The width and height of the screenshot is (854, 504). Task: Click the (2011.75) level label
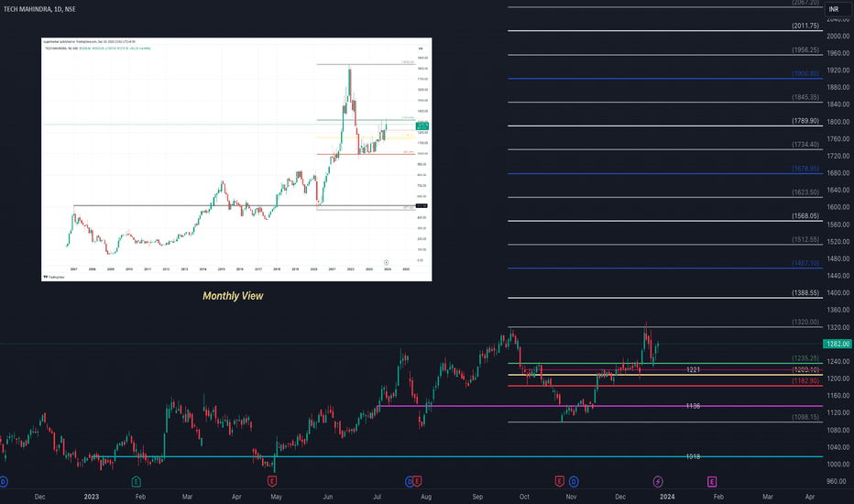[805, 26]
